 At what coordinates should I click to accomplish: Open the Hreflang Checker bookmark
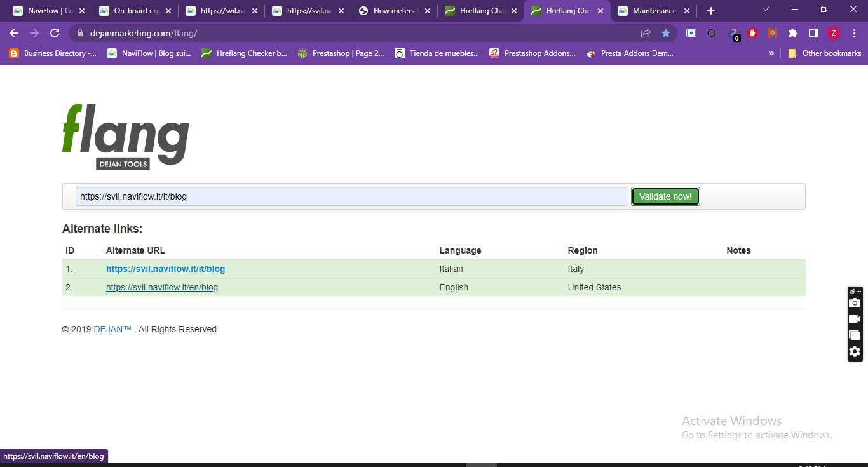click(x=244, y=53)
